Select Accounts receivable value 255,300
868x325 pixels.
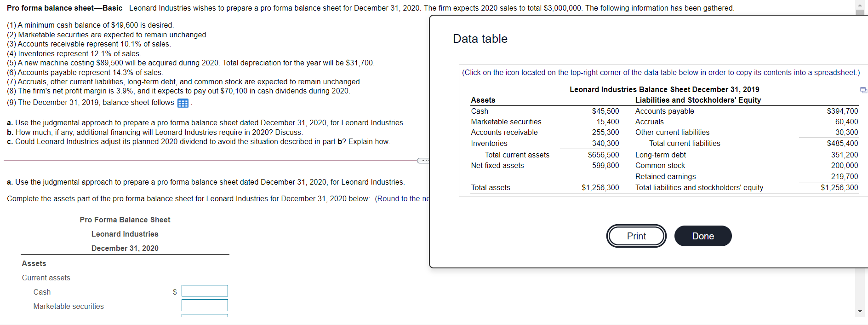coord(605,132)
